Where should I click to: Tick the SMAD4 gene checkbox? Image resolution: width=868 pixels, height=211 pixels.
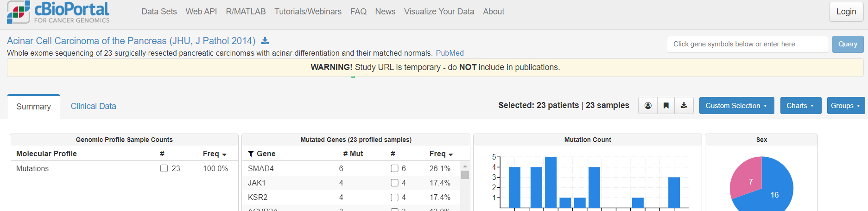pyautogui.click(x=394, y=168)
